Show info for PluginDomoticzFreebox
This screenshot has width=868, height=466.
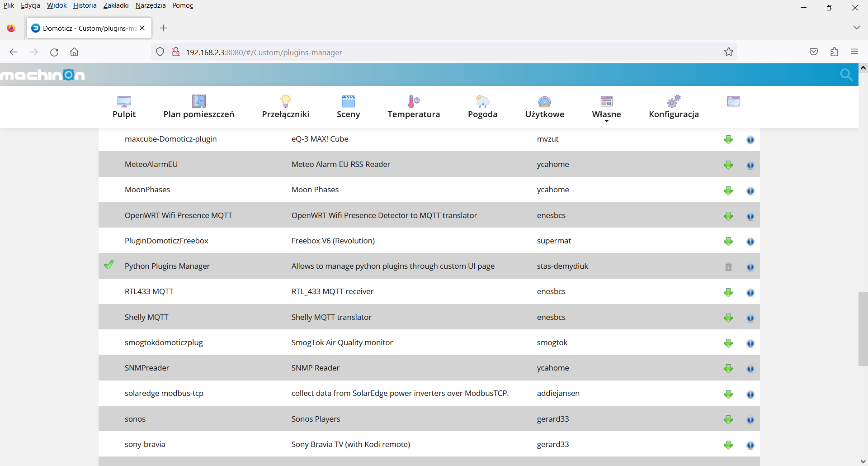point(750,242)
